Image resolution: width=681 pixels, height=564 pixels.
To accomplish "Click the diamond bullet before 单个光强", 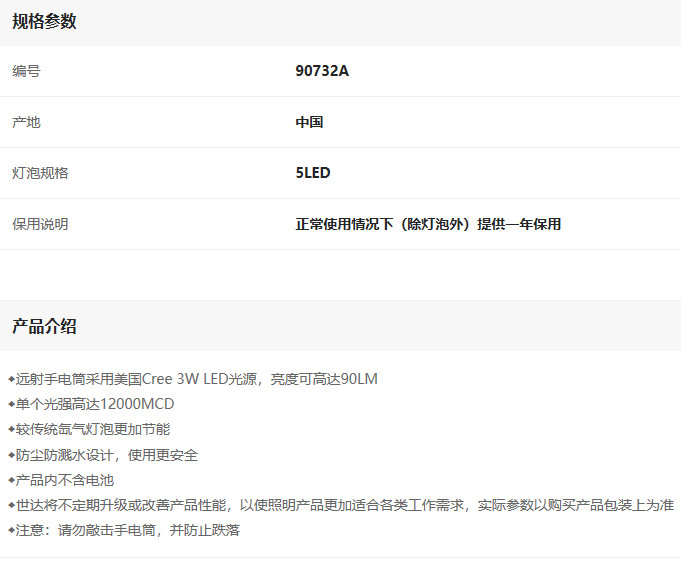I will coord(11,404).
